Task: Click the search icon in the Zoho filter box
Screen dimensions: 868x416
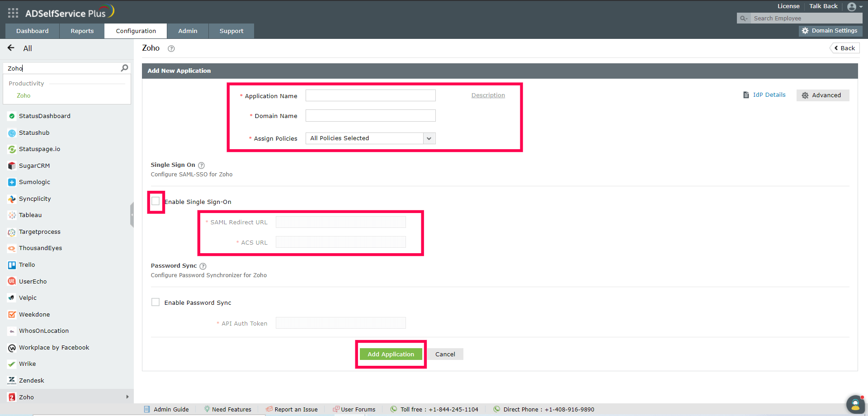Action: click(x=124, y=68)
